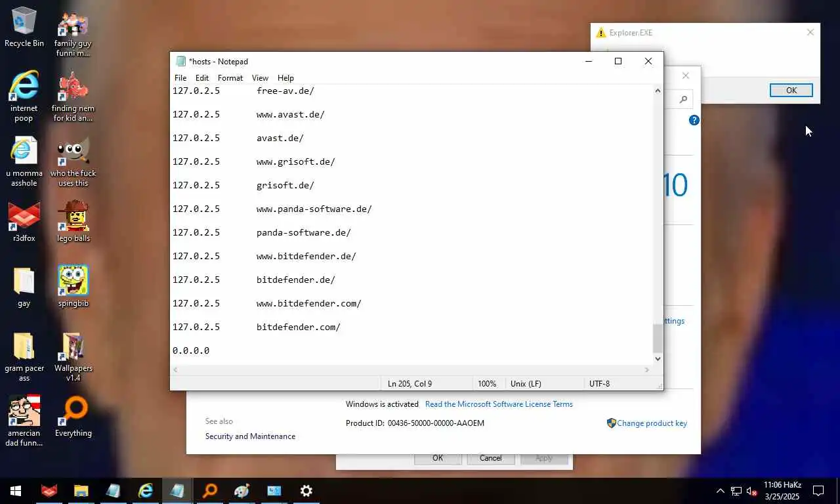
Task: Switch to the active Notepad taskbar window
Action: click(177, 490)
